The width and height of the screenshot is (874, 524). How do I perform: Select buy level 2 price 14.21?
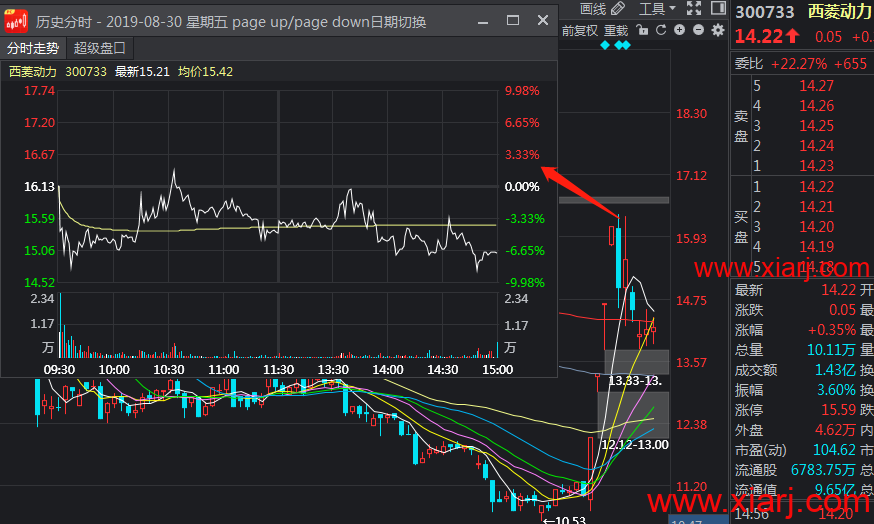pyautogui.click(x=817, y=207)
